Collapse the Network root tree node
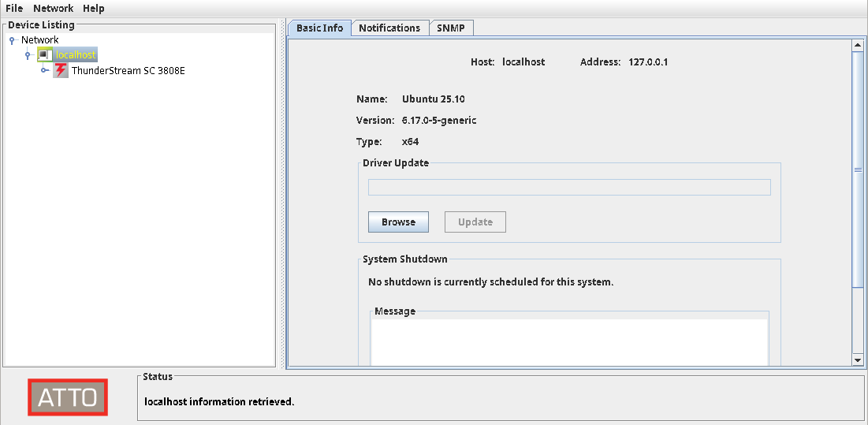This screenshot has height=425, width=868. click(12, 40)
